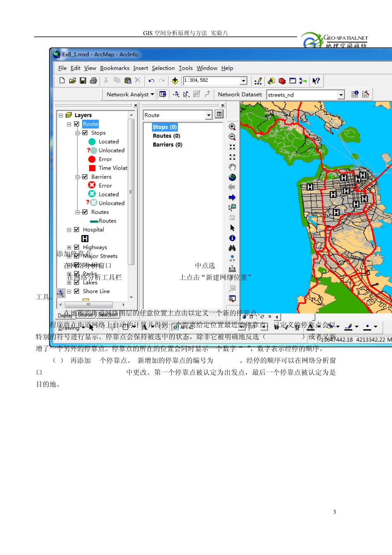Click the Route Properties button
The width and height of the screenshot is (392, 555).
(x=219, y=114)
